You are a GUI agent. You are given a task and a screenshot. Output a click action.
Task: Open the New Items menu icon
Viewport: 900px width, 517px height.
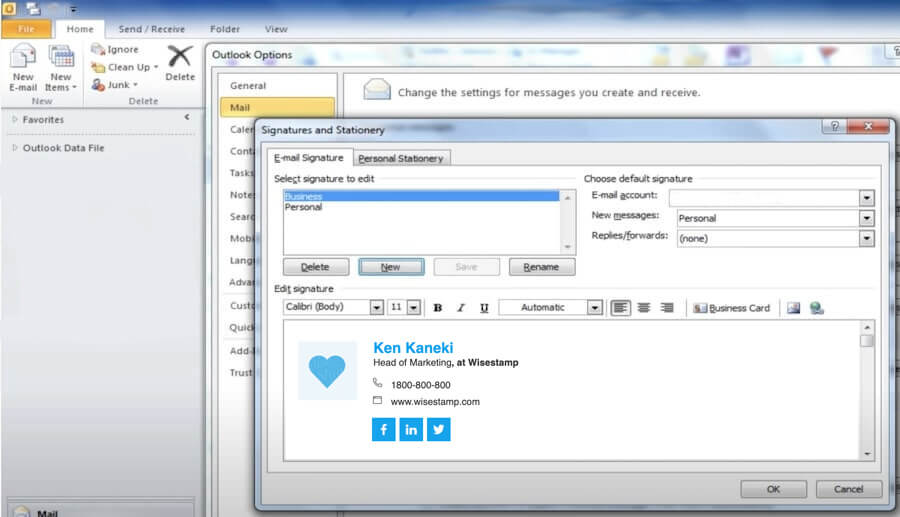point(61,57)
